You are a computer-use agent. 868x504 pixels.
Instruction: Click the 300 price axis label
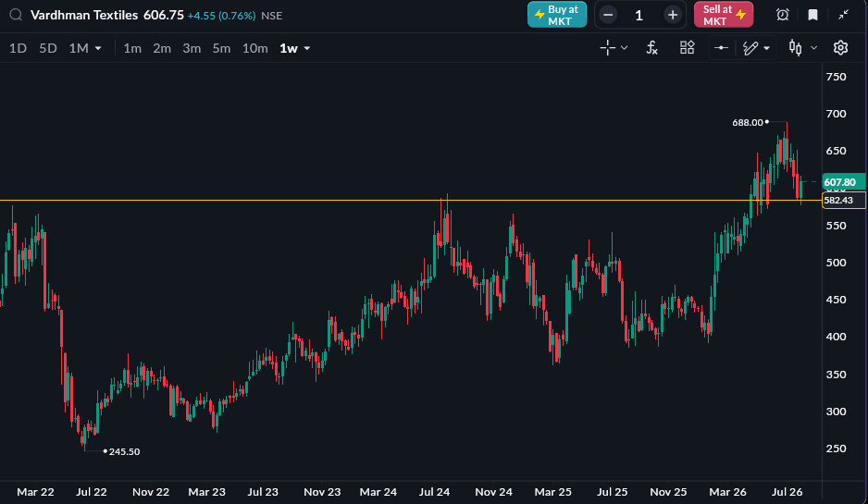click(836, 412)
